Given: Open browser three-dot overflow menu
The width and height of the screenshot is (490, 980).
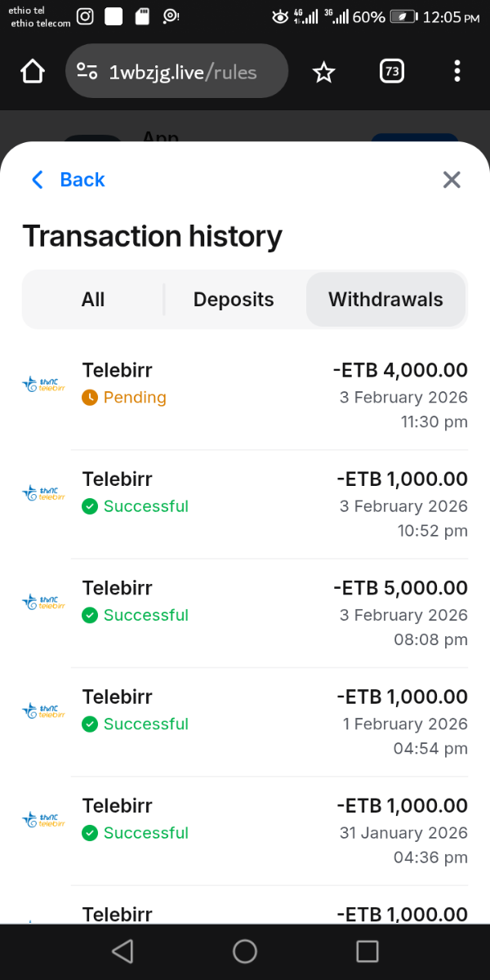Looking at the screenshot, I should click(457, 72).
